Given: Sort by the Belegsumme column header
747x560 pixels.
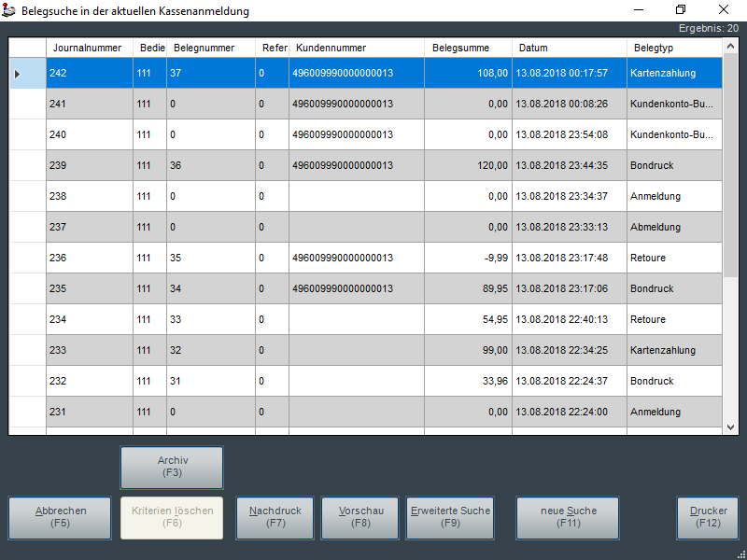Looking at the screenshot, I should pos(467,48).
